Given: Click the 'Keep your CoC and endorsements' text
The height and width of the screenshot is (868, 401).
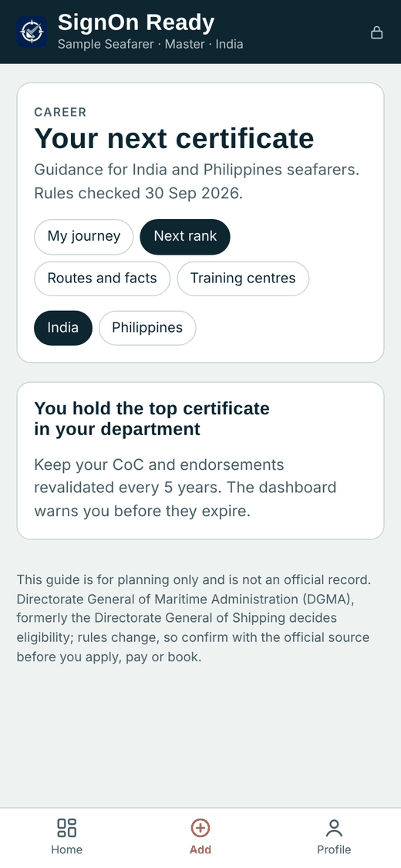Looking at the screenshot, I should (x=185, y=488).
